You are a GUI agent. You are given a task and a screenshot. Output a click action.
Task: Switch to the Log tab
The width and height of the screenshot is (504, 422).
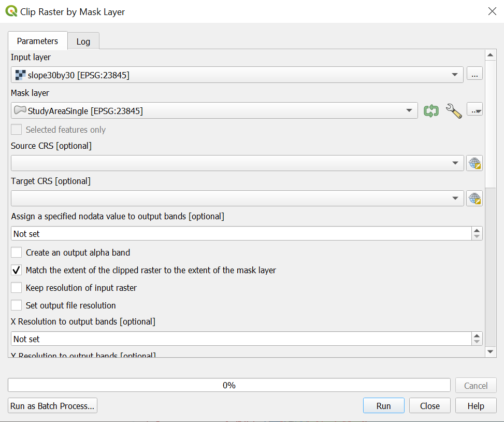[83, 41]
